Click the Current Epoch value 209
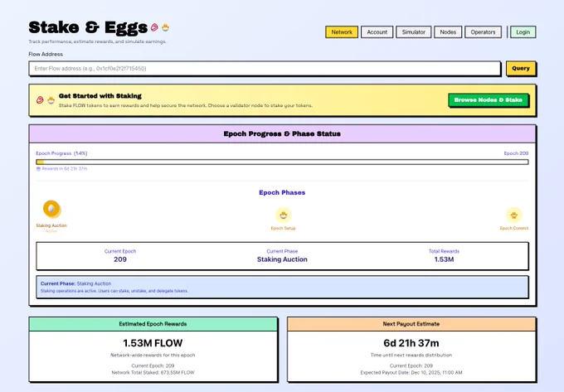The width and height of the screenshot is (564, 392). (x=120, y=259)
